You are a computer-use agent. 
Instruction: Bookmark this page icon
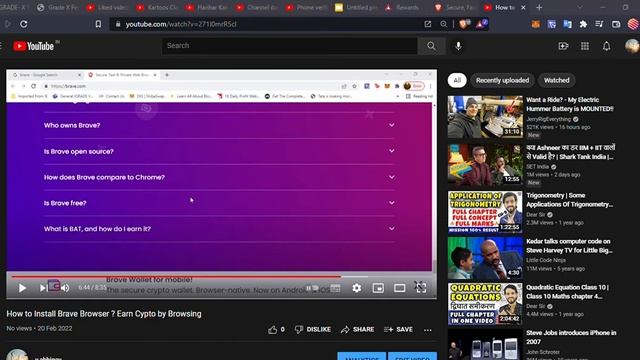pos(98,24)
